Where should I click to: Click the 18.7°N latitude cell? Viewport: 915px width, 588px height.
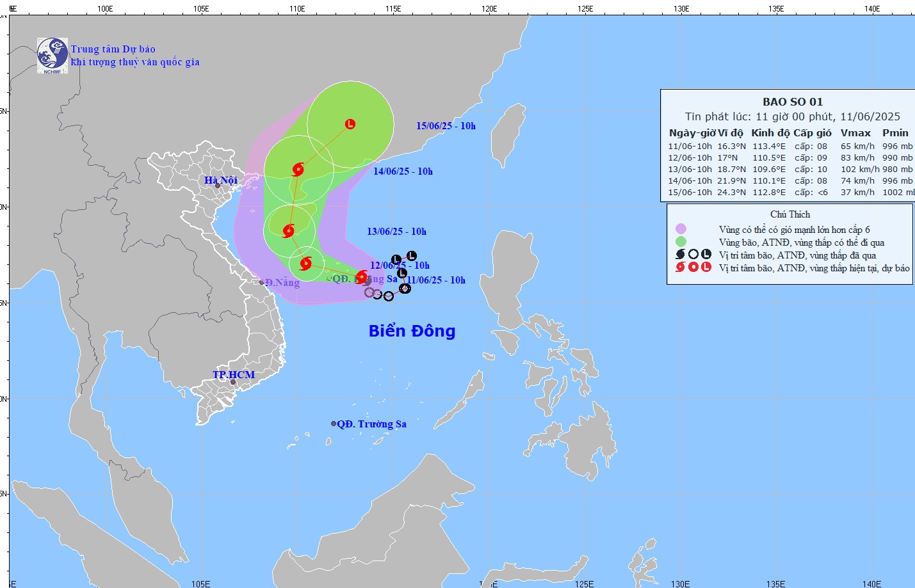pos(731,170)
